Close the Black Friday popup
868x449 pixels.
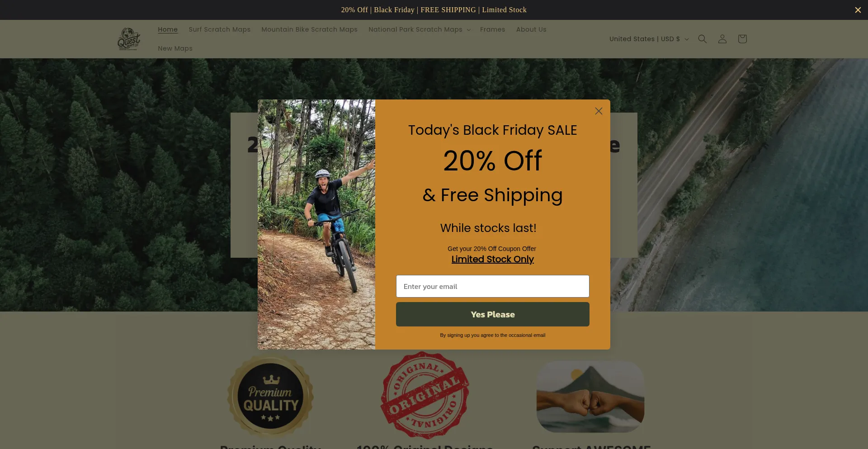[599, 111]
